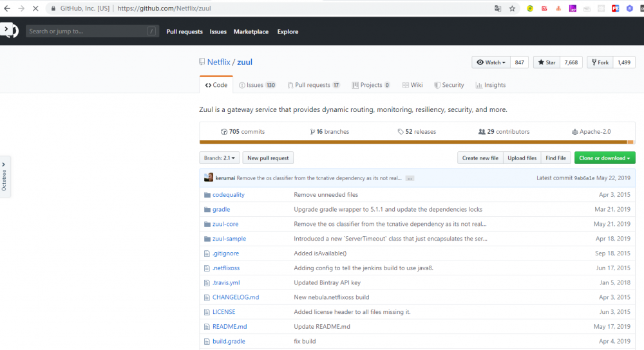Star the zuul repository

click(x=546, y=62)
